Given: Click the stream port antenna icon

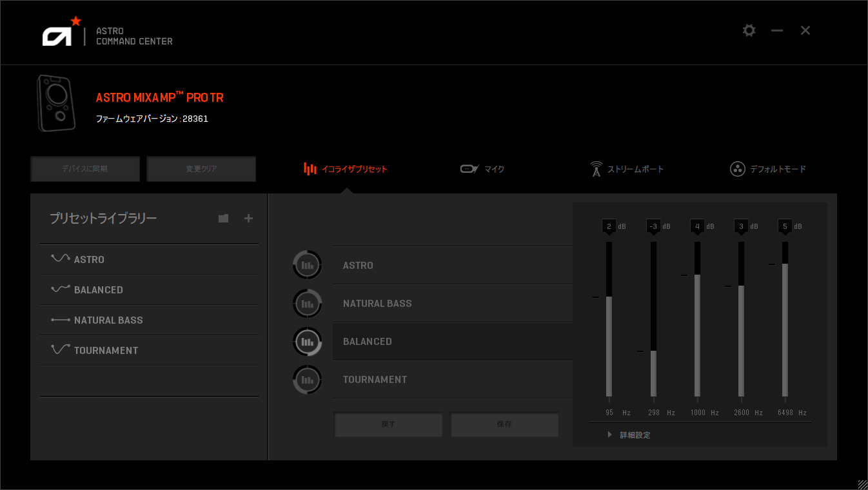Looking at the screenshot, I should click(596, 169).
